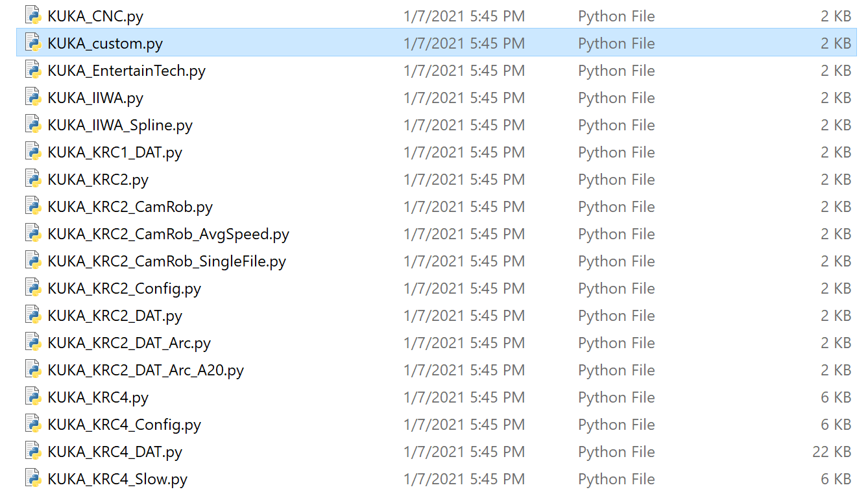Click the icon next to KUKA_KRC4_Slow.py
Image resolution: width=868 pixels, height=494 pixels.
point(32,478)
